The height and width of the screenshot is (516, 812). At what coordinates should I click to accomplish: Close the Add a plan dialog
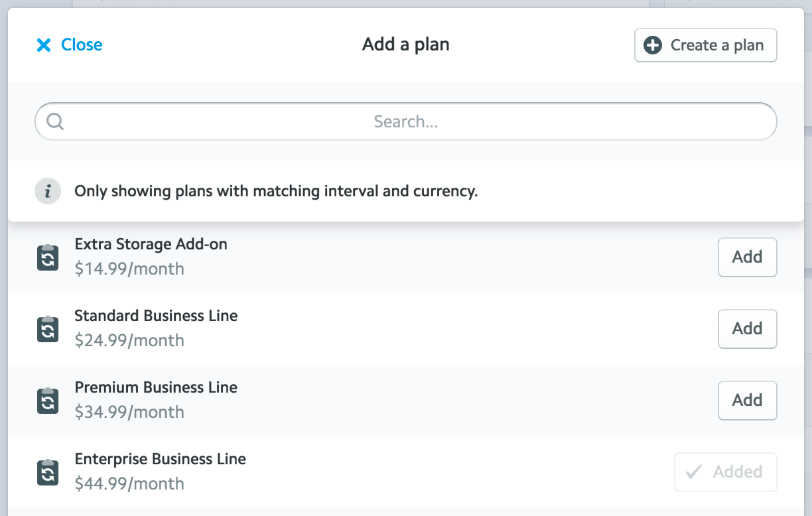tap(68, 44)
